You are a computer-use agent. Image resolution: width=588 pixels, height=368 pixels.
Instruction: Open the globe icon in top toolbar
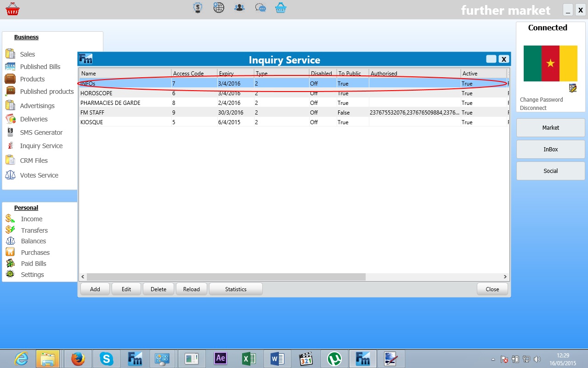point(219,7)
